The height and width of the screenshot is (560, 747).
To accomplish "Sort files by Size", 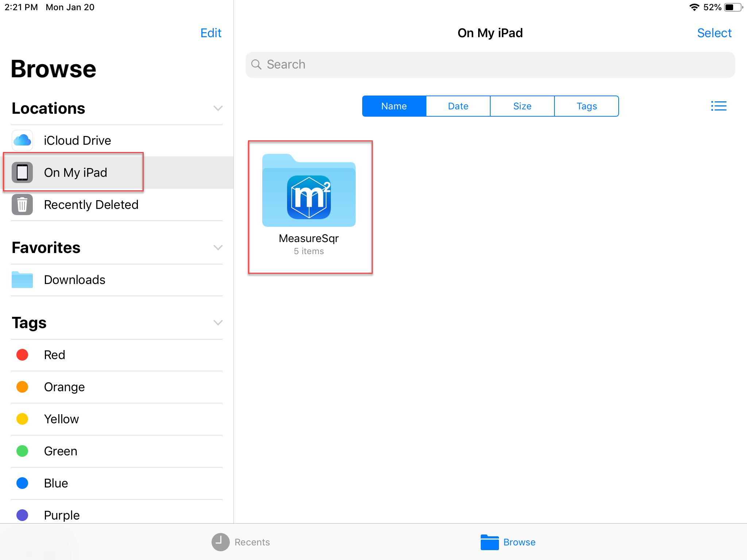I will pyautogui.click(x=522, y=106).
